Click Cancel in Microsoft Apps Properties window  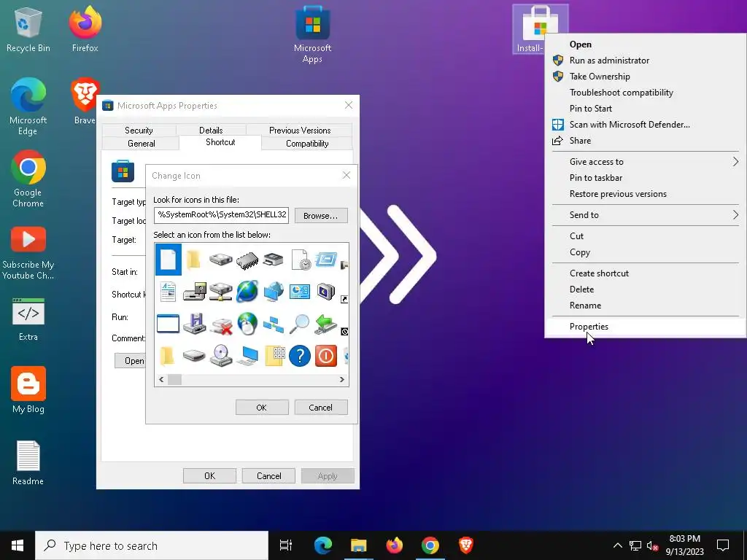pos(268,476)
